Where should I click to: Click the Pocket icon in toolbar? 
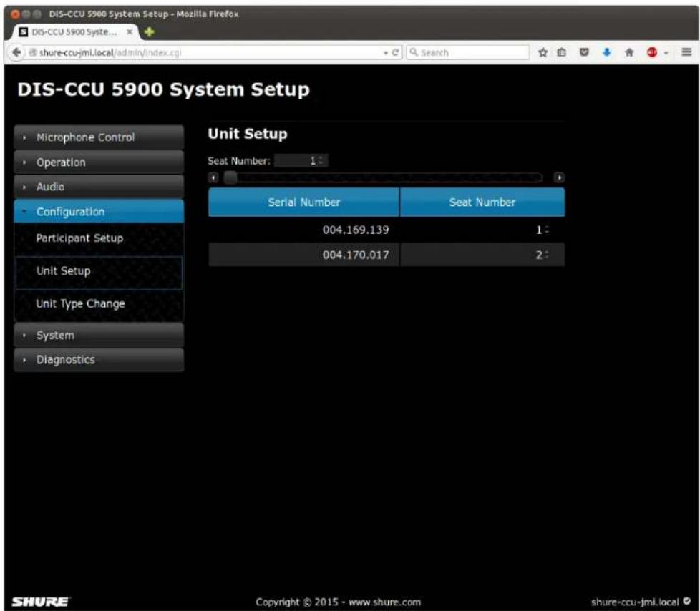(584, 53)
